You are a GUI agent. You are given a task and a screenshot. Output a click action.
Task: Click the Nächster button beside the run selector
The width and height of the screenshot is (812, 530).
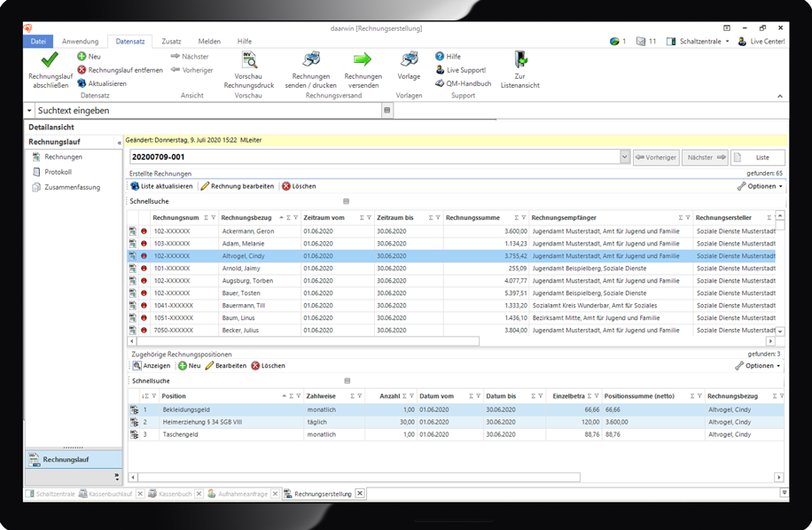point(706,158)
